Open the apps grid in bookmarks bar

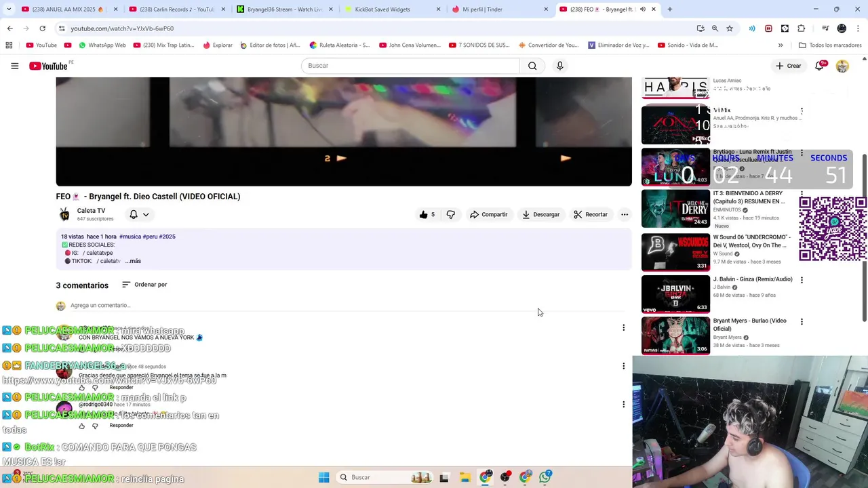point(9,45)
